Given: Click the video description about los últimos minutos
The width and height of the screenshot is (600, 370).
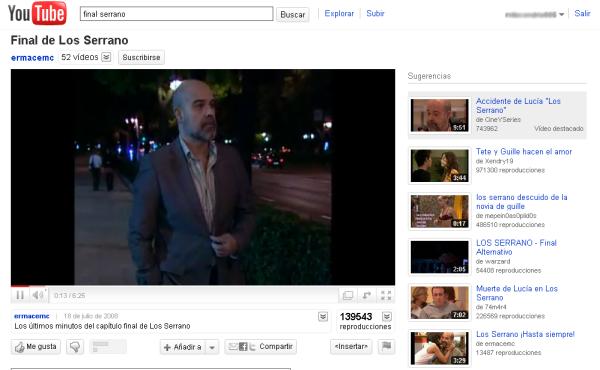Looking at the screenshot, I should click(102, 326).
